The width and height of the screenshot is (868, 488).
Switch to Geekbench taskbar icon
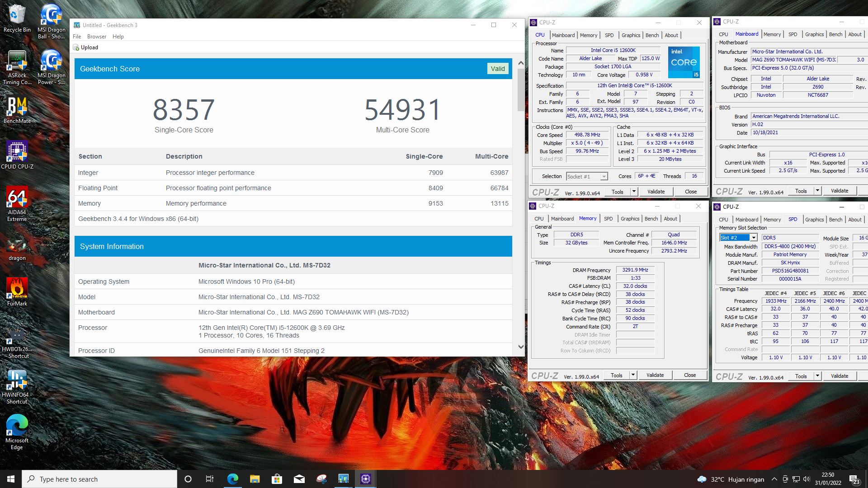[x=343, y=479]
